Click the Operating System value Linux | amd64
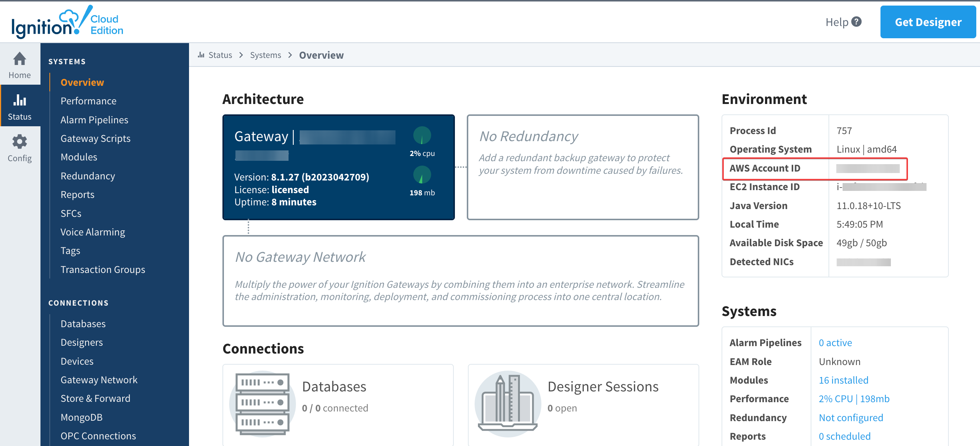 [x=866, y=149]
